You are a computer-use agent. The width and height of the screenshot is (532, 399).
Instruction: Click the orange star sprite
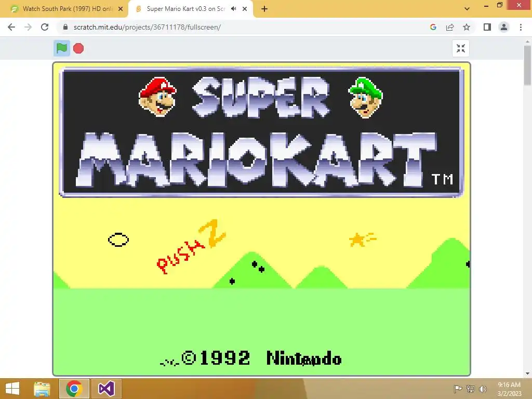coord(362,240)
